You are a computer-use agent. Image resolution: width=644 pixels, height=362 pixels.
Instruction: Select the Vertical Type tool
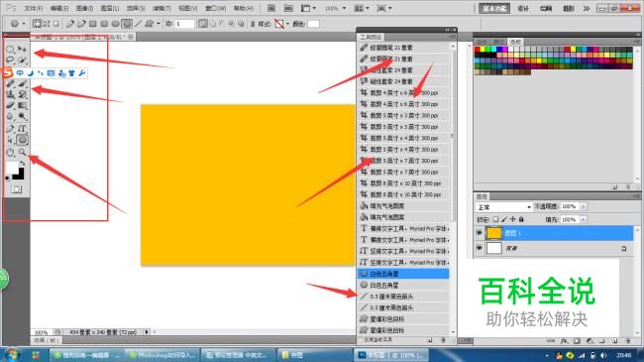[x=22, y=129]
